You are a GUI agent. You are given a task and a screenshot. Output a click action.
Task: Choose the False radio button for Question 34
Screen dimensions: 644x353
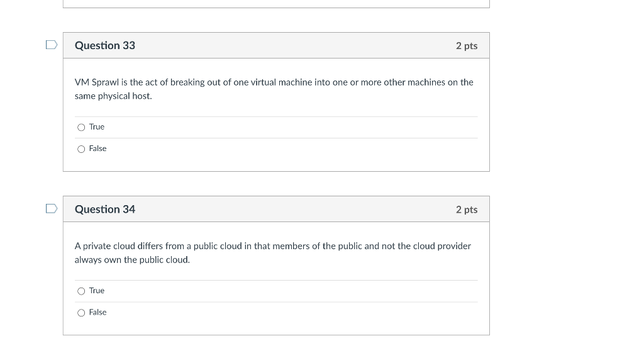coord(81,313)
